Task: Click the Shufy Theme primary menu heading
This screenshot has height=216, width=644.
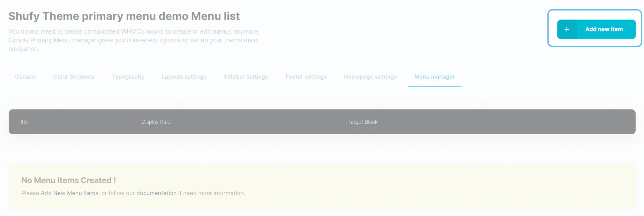Action: (x=124, y=16)
